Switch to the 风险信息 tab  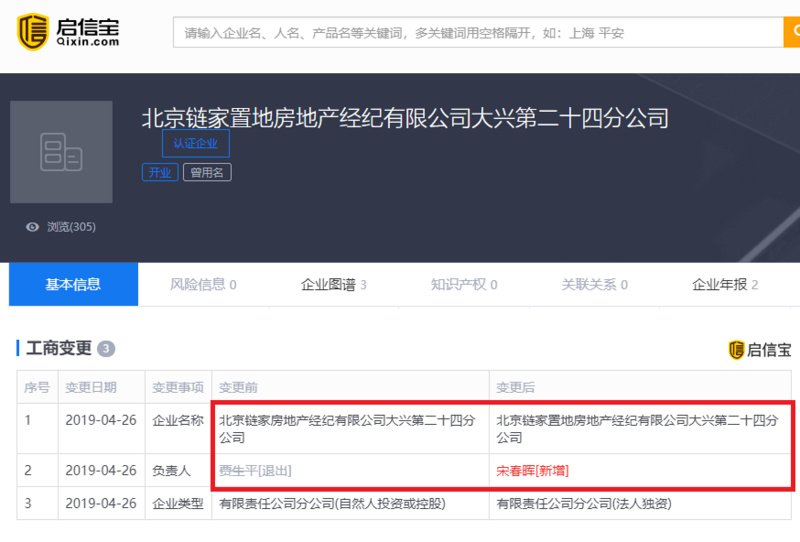(203, 284)
